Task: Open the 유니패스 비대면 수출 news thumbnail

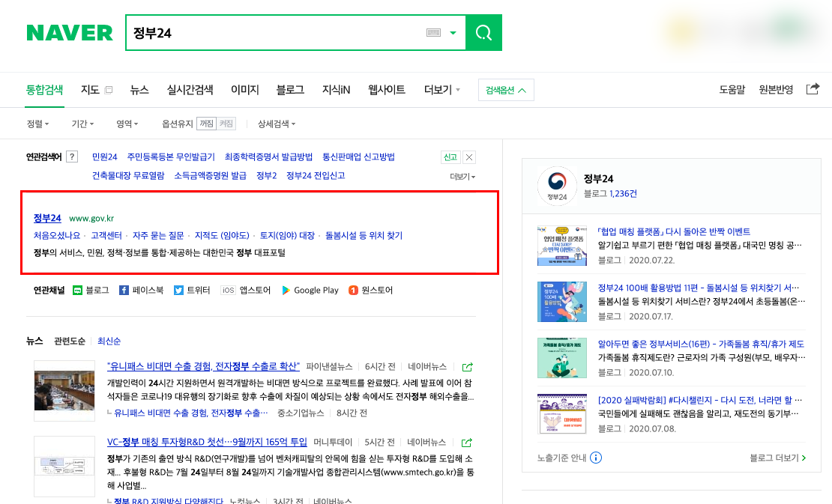Action: (64, 391)
